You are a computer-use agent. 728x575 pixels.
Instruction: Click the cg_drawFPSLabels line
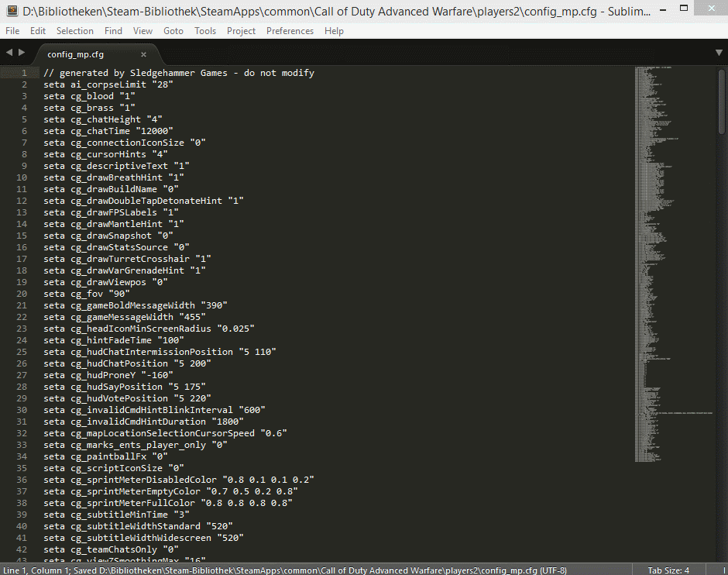pyautogui.click(x=111, y=212)
